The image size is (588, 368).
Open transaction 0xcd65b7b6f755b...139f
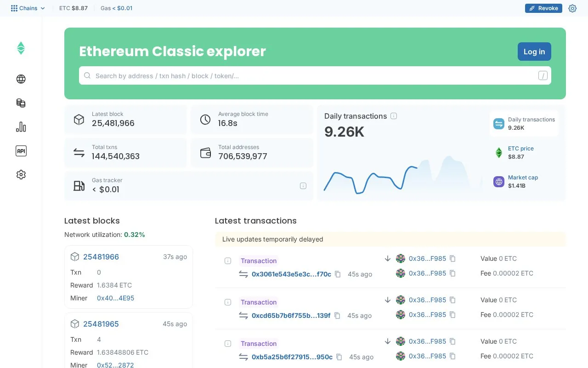[x=291, y=316]
